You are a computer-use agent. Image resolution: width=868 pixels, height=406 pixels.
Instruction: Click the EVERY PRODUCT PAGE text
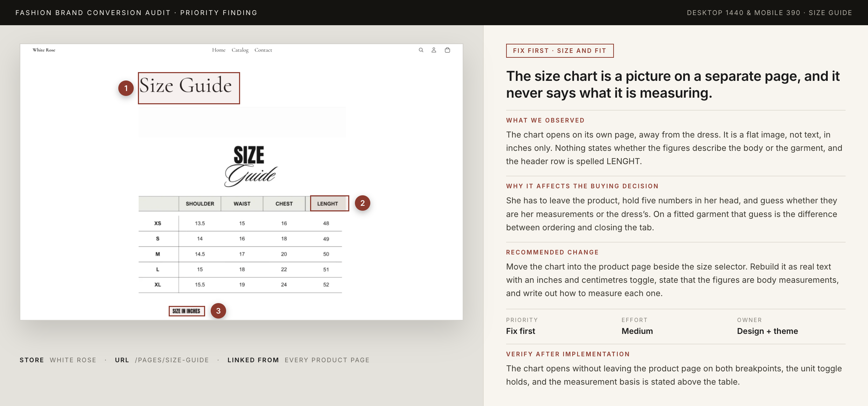327,360
